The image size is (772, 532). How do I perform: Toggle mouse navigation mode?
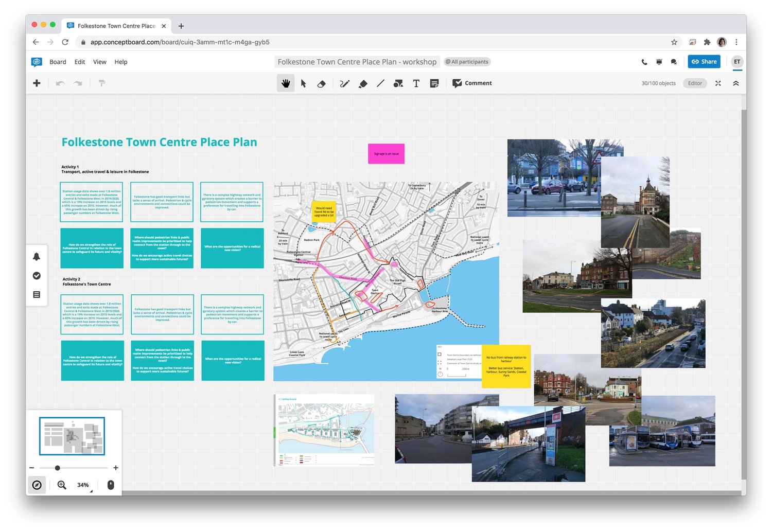(111, 485)
